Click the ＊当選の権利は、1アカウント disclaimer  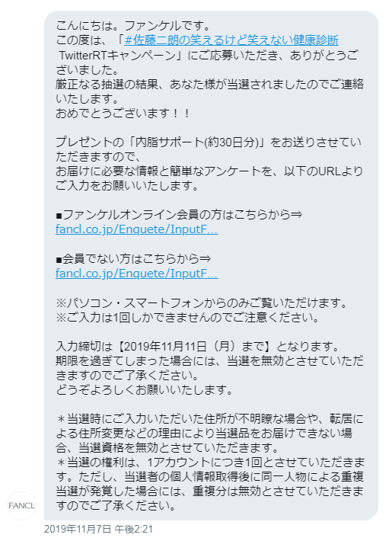pyautogui.click(x=210, y=485)
